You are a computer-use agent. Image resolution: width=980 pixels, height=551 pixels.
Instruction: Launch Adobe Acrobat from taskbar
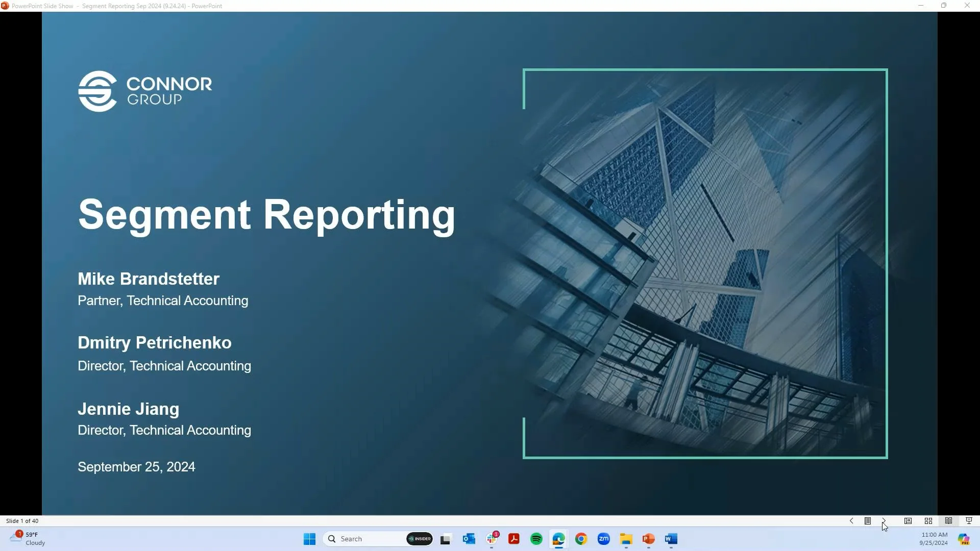click(514, 539)
